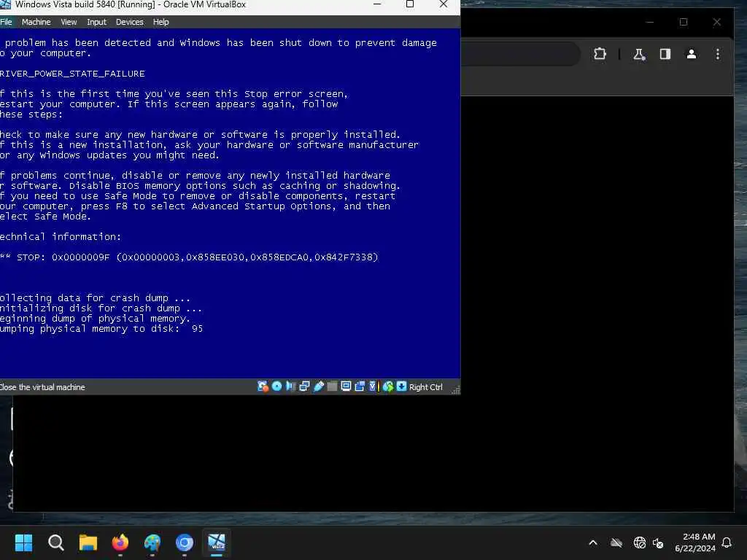Screen dimensions: 747x560
Task: Open the notifications bell icon
Action: pos(727,542)
